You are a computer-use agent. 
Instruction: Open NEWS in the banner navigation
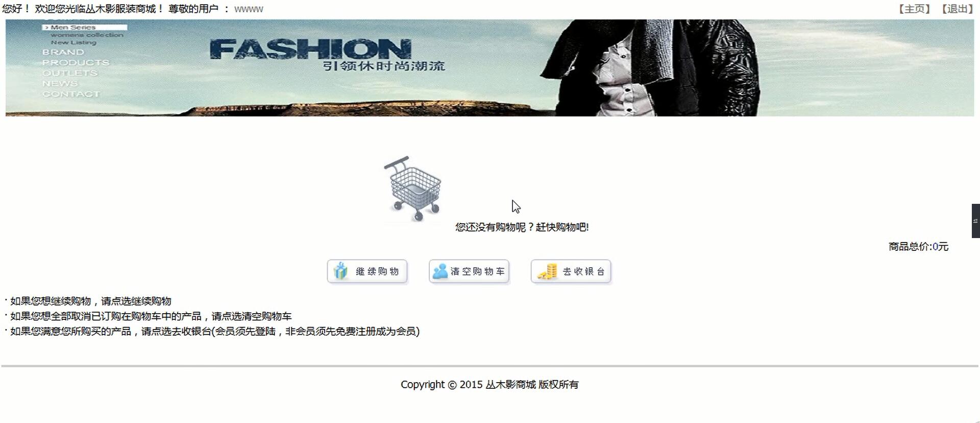click(60, 83)
